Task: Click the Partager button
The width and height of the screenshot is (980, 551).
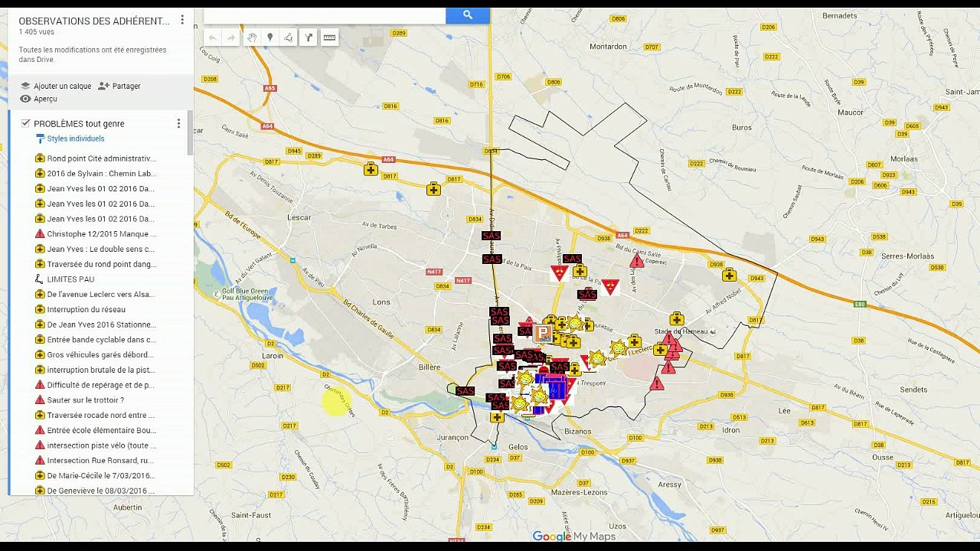Action: (x=119, y=86)
